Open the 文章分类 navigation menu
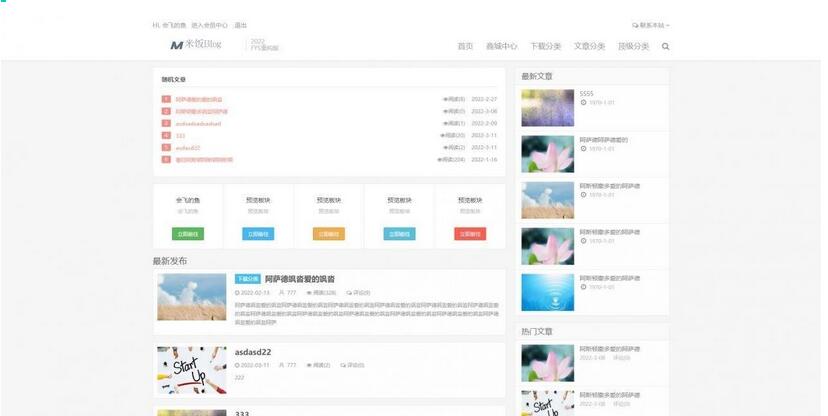The height and width of the screenshot is (416, 828). [x=589, y=46]
